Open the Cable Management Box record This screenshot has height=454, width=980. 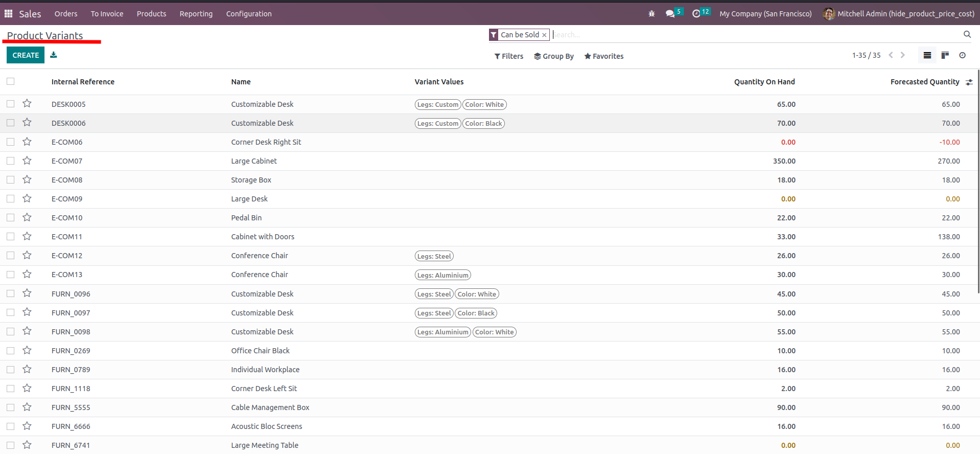pos(270,407)
